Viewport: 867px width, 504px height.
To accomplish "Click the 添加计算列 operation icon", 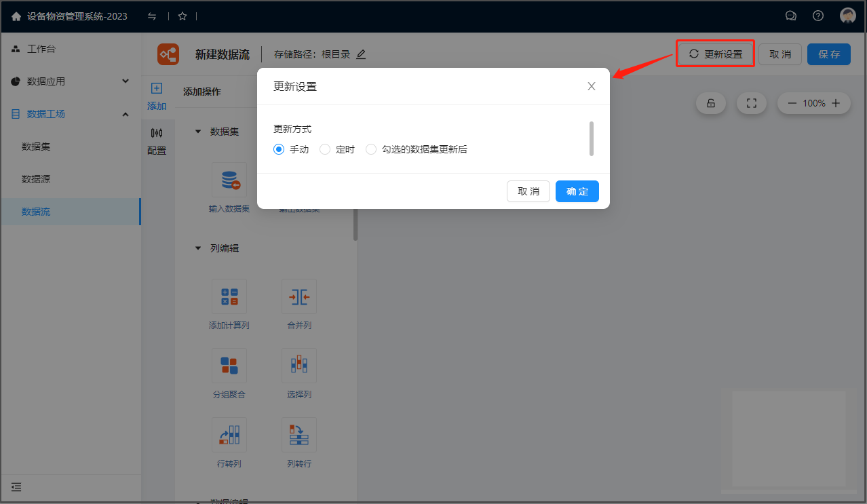I will point(229,296).
